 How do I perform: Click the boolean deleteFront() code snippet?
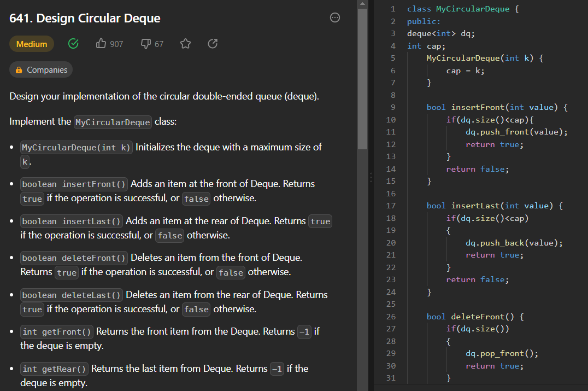click(74, 258)
